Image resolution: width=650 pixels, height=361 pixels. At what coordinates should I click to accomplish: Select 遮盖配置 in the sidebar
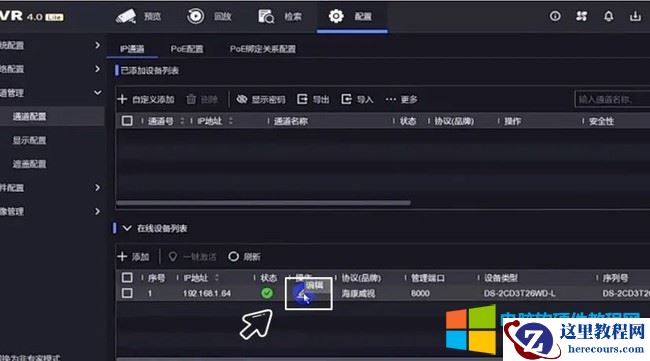[29, 164]
